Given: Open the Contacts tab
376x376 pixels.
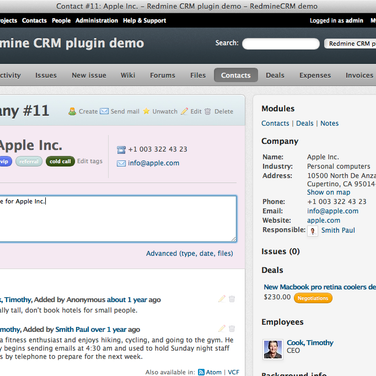Looking at the screenshot, I should (236, 75).
